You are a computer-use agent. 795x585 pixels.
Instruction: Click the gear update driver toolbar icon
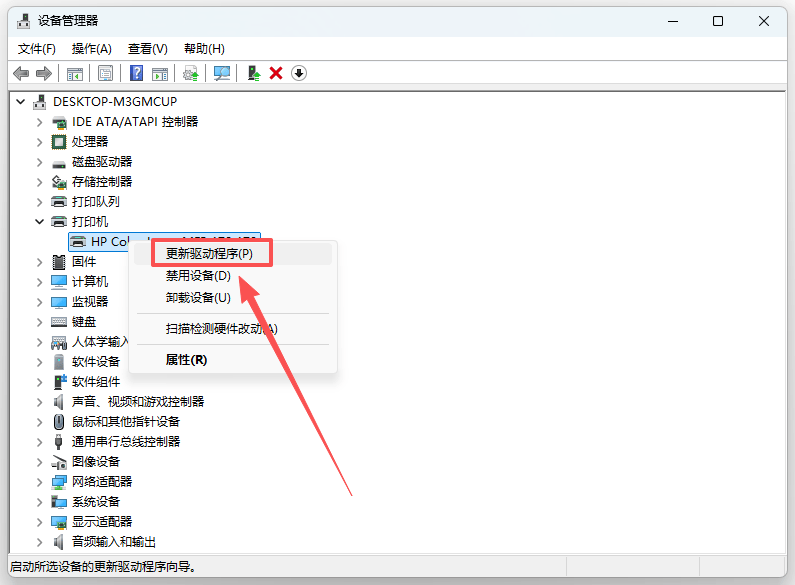tap(190, 73)
